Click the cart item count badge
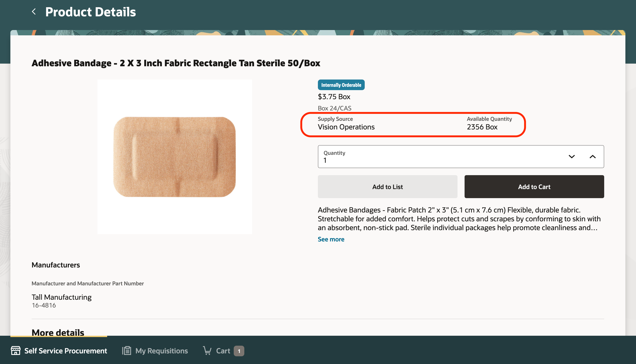The image size is (636, 364). pyautogui.click(x=239, y=351)
